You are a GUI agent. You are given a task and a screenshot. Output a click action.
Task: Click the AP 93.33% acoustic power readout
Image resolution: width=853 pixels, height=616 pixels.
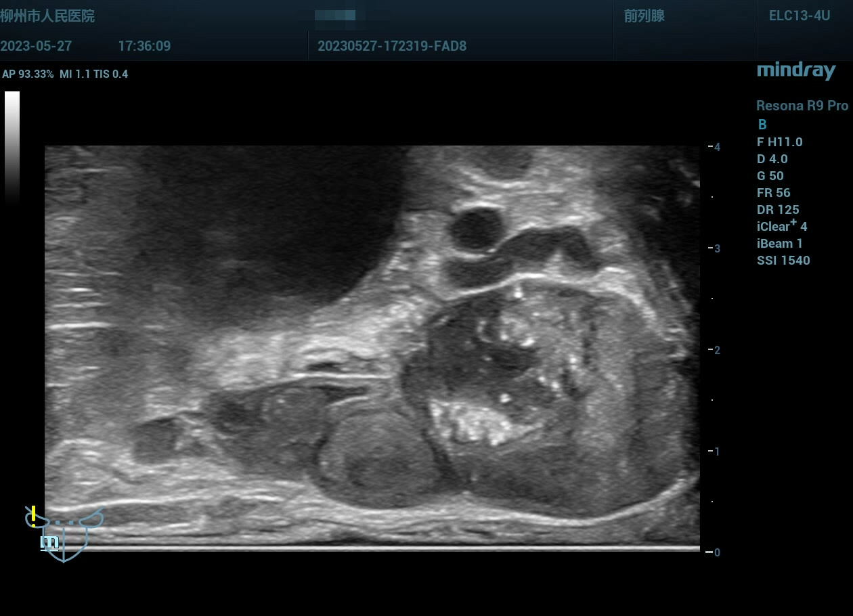pyautogui.click(x=28, y=74)
